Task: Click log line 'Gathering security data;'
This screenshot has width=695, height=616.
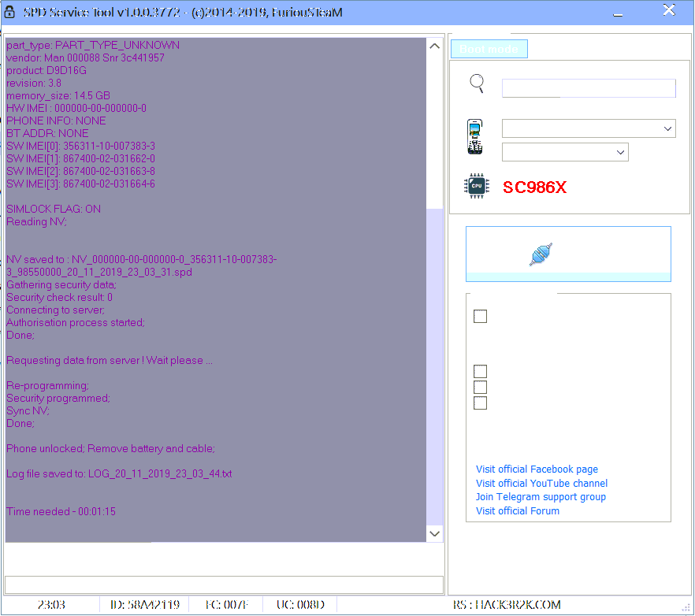Action: (x=61, y=285)
